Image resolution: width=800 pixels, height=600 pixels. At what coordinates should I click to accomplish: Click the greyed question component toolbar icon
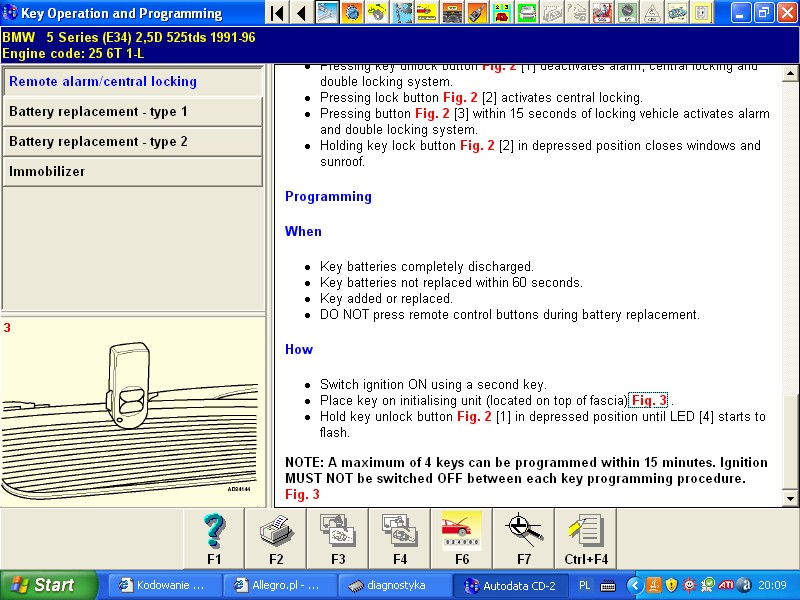pos(577,13)
